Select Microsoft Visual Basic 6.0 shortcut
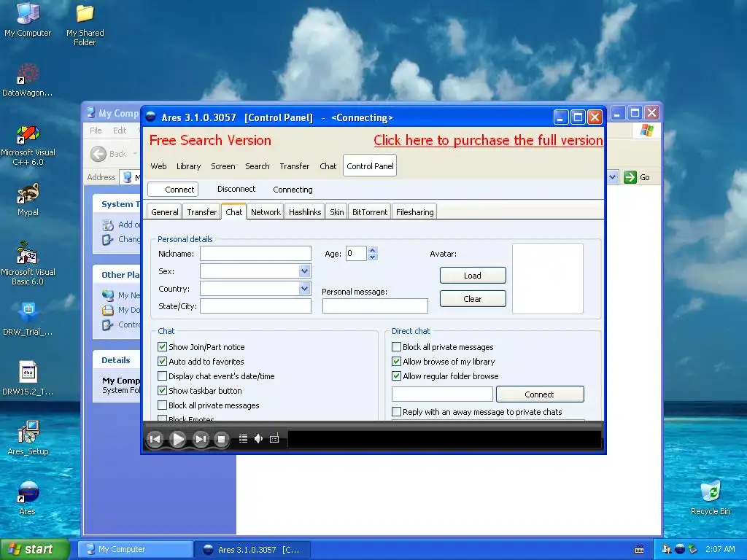Viewport: 747px width, 560px height. pos(28,264)
